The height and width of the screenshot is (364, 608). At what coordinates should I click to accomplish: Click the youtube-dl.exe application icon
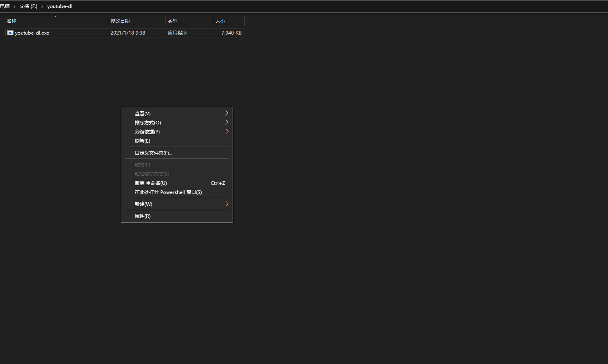(x=10, y=33)
